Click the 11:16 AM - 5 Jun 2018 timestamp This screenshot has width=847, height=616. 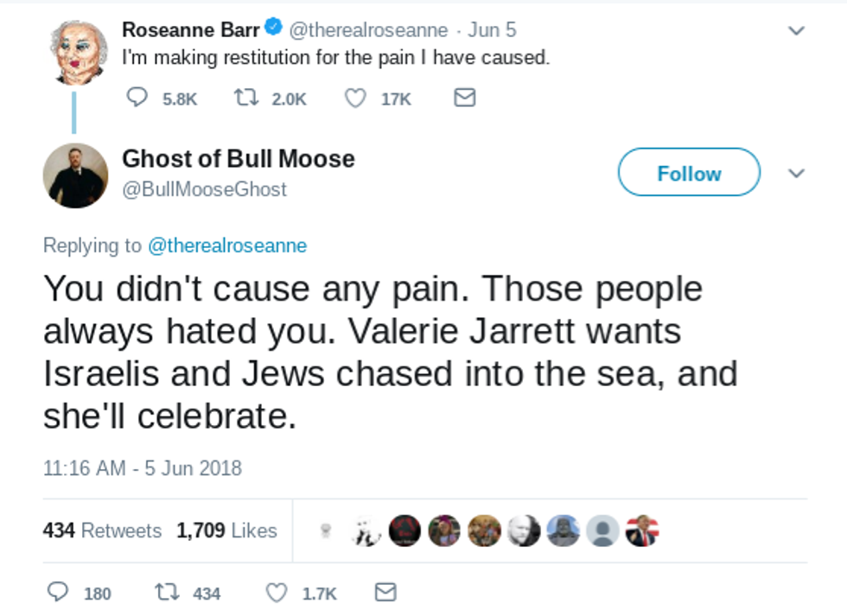point(143,468)
